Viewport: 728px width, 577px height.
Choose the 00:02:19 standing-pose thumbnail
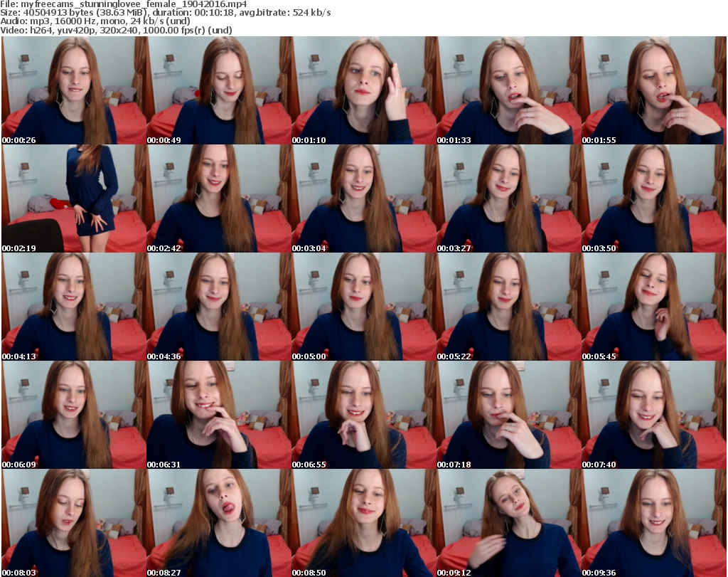coord(74,198)
